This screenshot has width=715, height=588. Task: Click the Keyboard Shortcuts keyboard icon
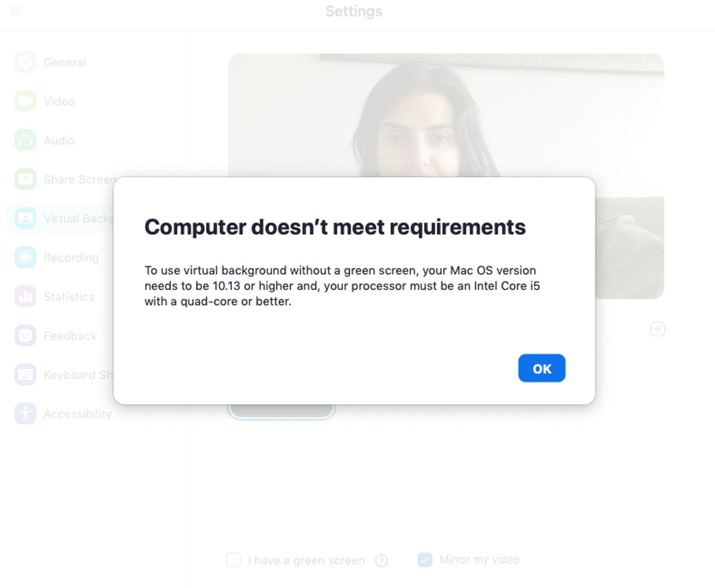point(25,375)
